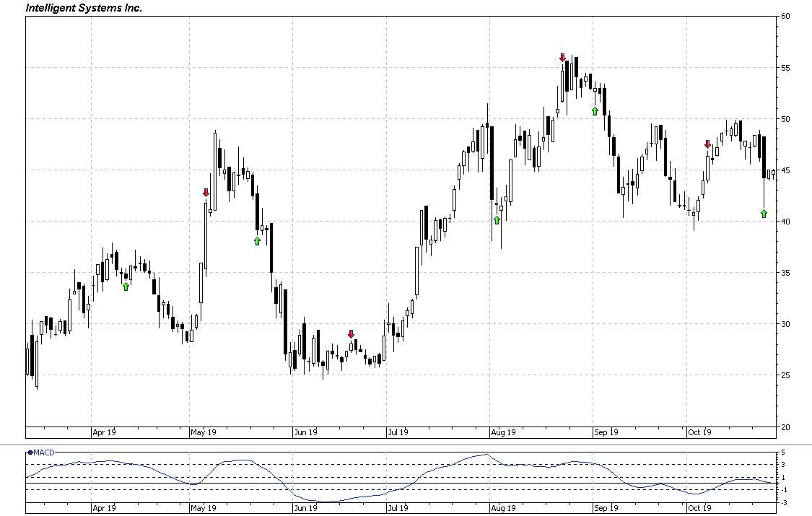
Task: Click price axis label 55
Action: [x=785, y=68]
